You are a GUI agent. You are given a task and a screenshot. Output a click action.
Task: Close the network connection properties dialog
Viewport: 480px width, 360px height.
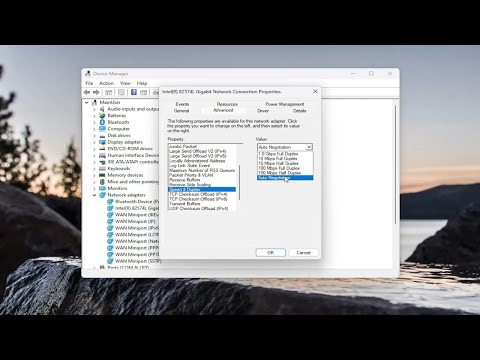[x=315, y=91]
